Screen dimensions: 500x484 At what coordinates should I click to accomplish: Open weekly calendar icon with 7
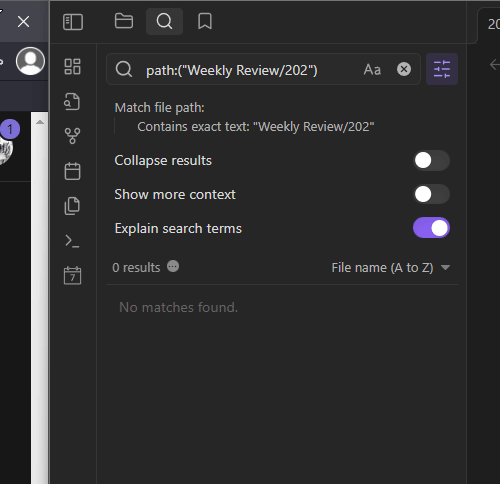click(x=72, y=275)
